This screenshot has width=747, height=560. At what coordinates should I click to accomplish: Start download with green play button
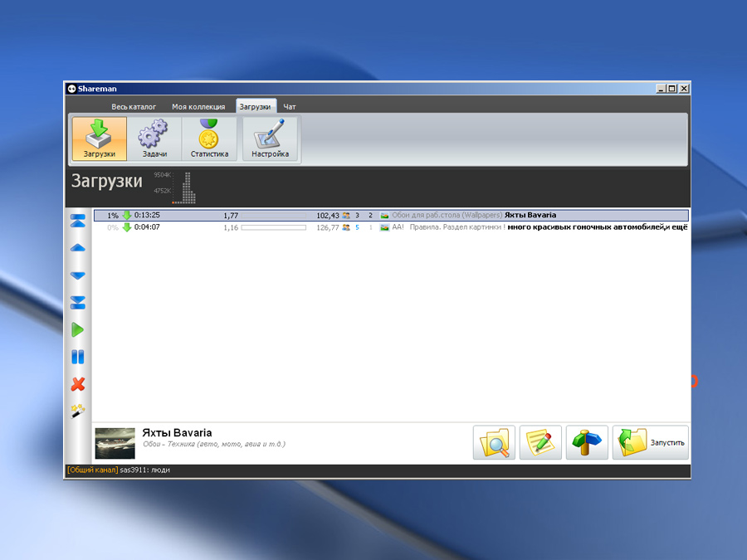(x=78, y=329)
